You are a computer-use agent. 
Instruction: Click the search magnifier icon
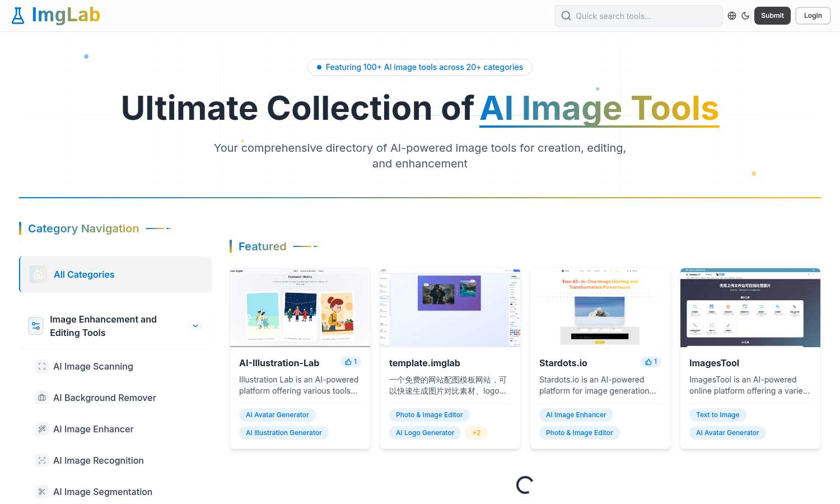point(566,16)
